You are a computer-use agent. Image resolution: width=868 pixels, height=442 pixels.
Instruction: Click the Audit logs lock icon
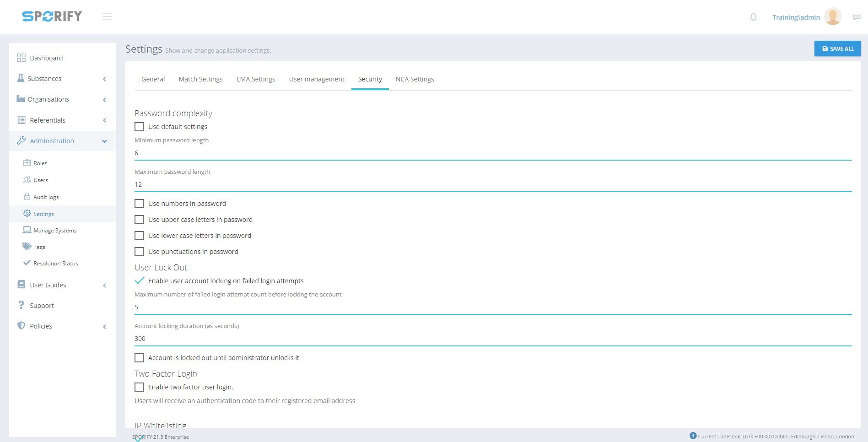pyautogui.click(x=27, y=197)
